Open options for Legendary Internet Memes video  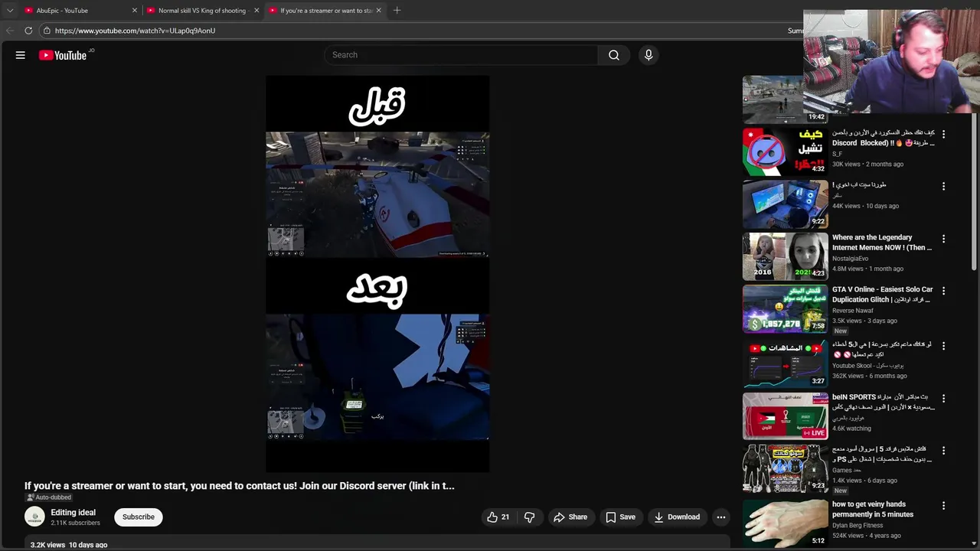(943, 239)
